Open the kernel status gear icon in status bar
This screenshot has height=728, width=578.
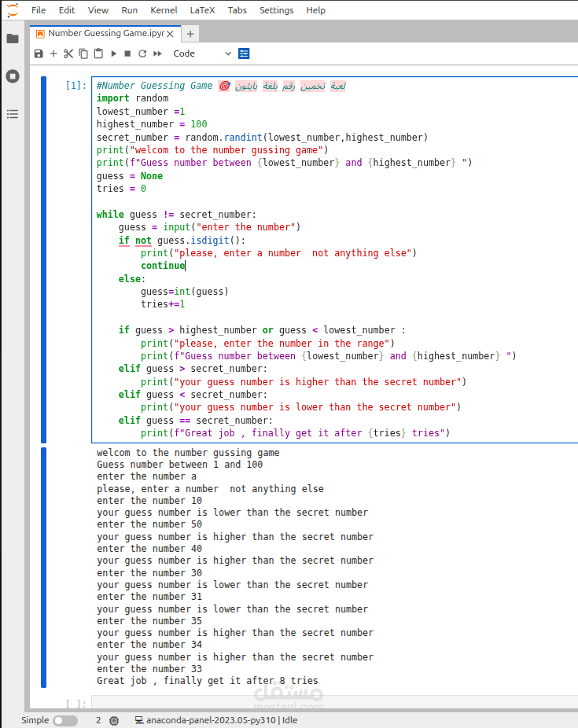tap(114, 721)
